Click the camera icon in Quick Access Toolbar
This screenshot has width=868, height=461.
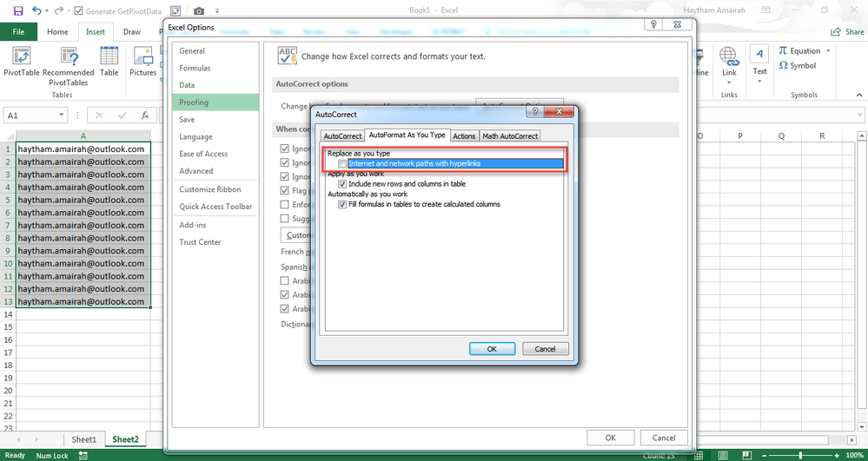tap(199, 10)
